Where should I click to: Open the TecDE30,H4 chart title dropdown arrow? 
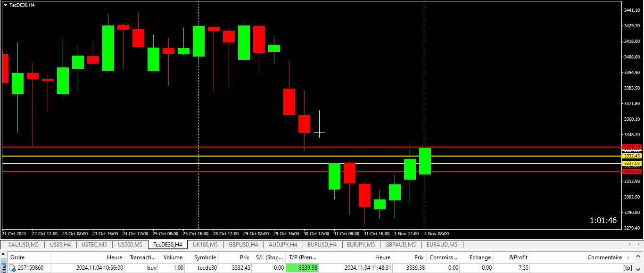5,5
